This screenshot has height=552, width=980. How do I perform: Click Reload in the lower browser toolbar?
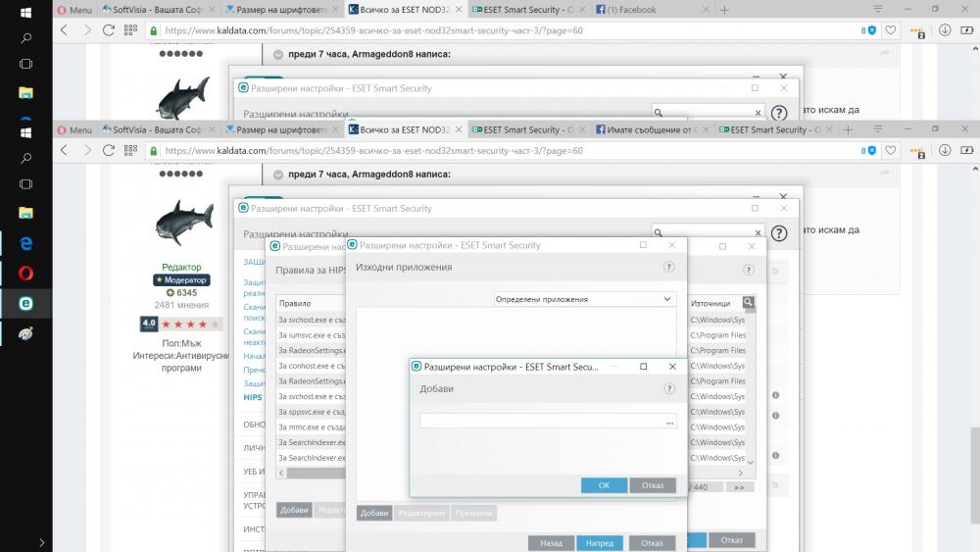(x=108, y=151)
